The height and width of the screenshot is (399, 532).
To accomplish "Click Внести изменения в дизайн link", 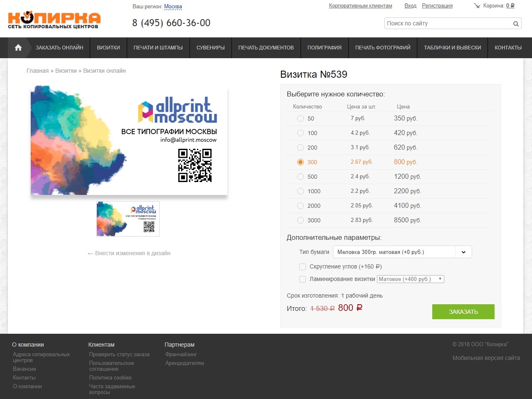I will point(129,253).
